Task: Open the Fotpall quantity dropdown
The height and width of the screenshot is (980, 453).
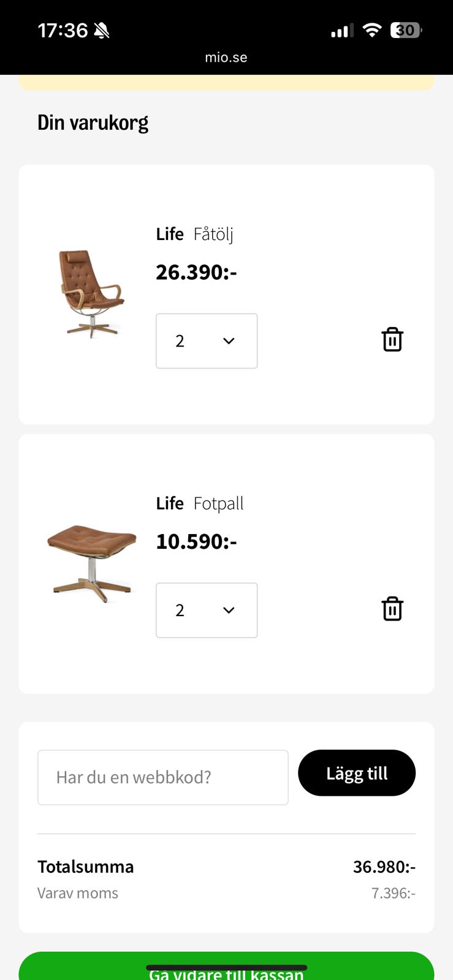Action: coord(207,610)
